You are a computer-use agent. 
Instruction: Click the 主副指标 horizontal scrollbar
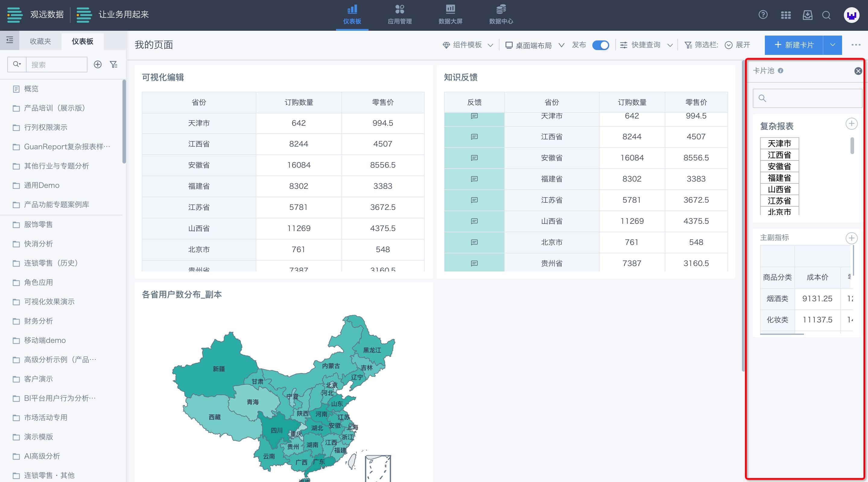click(x=782, y=334)
